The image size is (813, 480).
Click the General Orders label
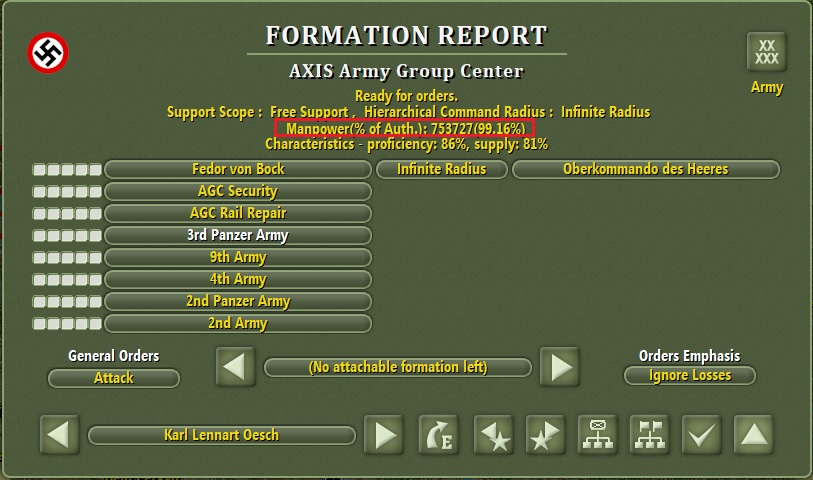[114, 356]
